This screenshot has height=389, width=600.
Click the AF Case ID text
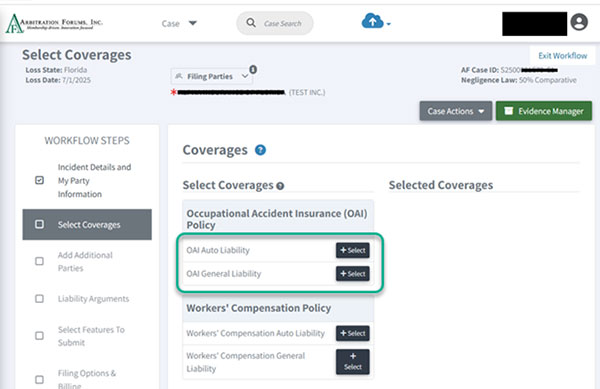coord(509,70)
